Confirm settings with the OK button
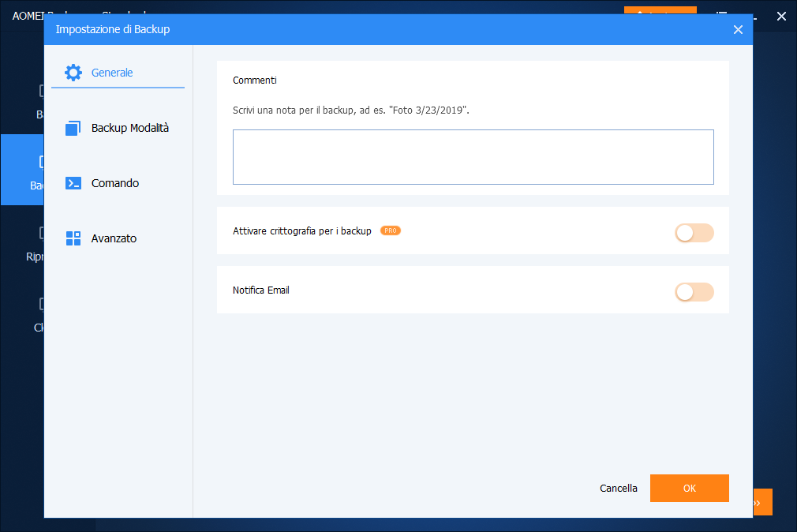The image size is (797, 532). [689, 489]
